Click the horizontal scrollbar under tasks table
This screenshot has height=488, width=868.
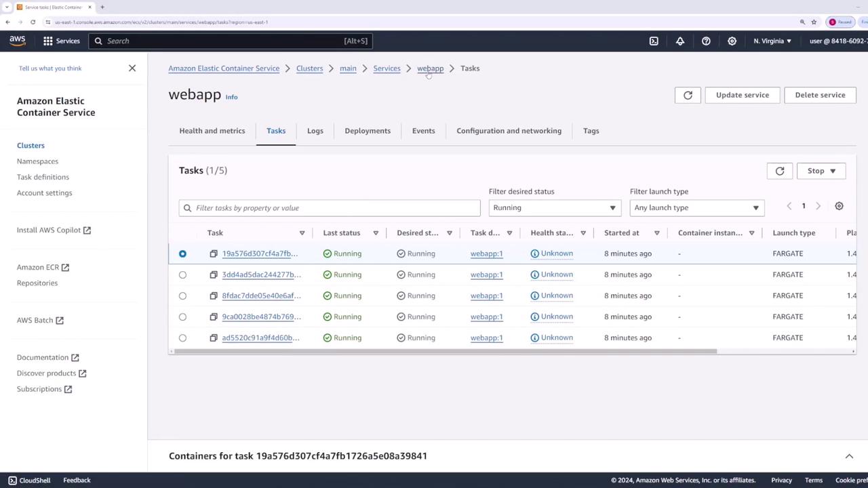(445, 351)
